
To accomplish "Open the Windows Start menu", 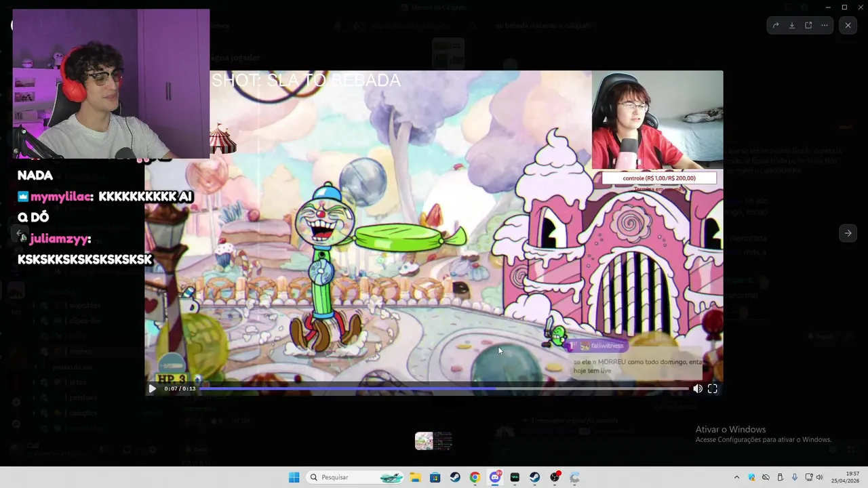I will (x=294, y=477).
